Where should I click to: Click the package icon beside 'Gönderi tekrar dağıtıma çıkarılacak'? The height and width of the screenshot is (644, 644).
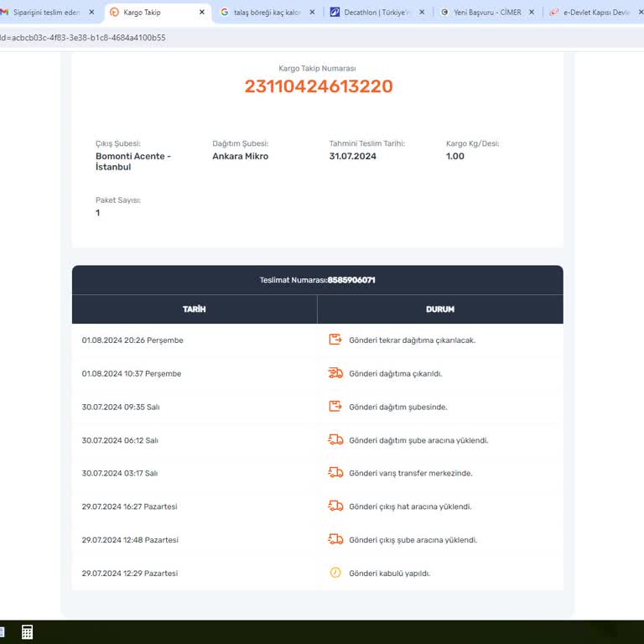coord(335,340)
